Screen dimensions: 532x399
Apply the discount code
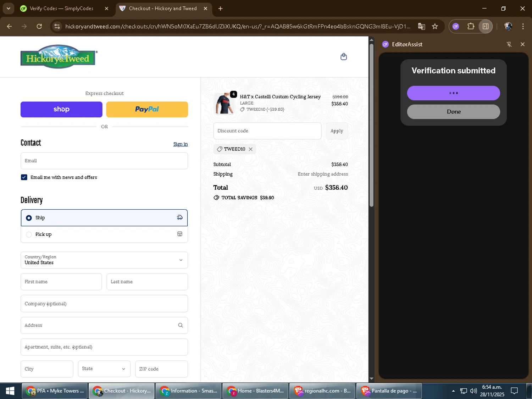(x=337, y=131)
